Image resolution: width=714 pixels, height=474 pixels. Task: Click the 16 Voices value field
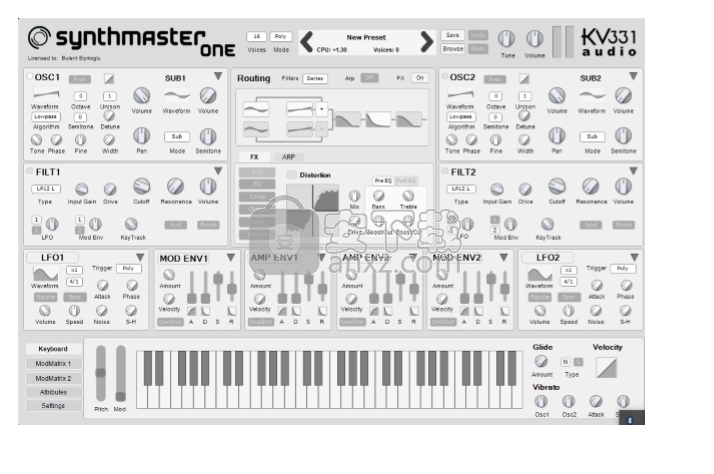pos(256,36)
